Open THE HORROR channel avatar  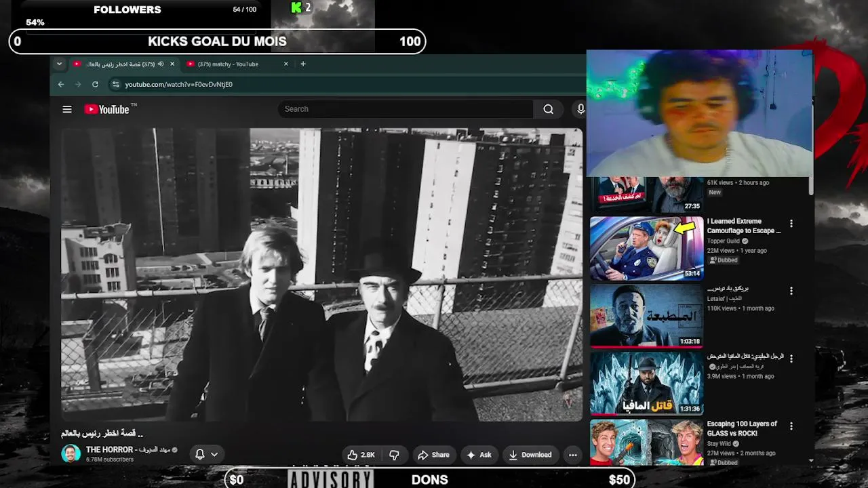pyautogui.click(x=71, y=454)
